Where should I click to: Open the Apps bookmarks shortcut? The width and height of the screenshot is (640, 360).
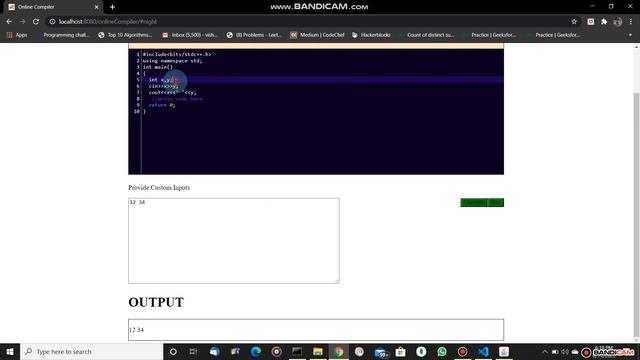tap(17, 35)
